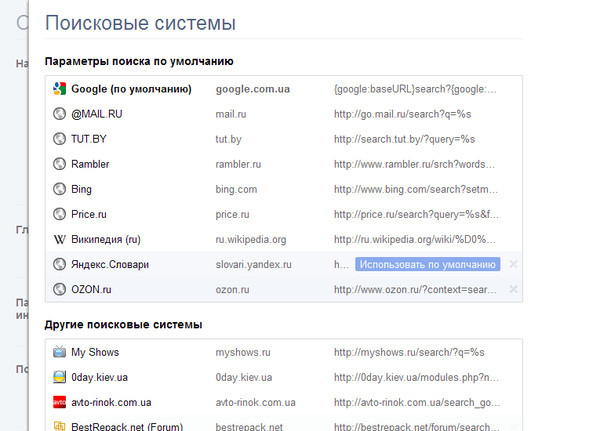Click the google.com.ua keyword

(x=253, y=89)
